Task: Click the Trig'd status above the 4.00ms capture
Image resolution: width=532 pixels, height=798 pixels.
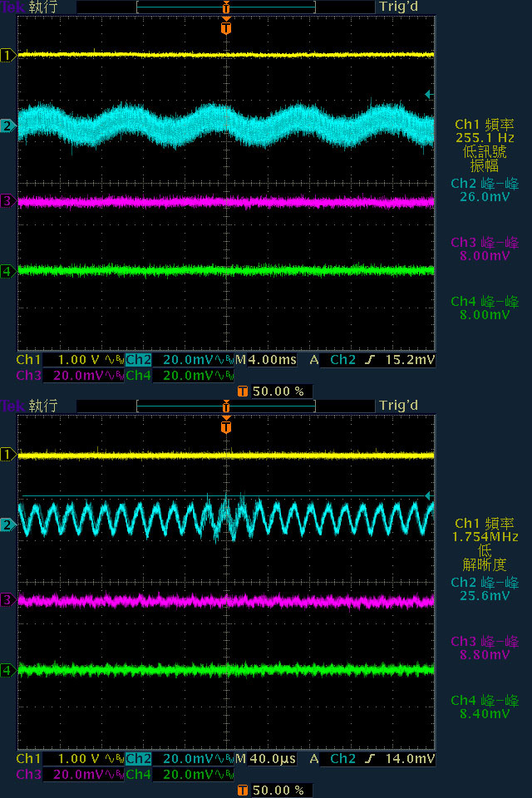Action: (399, 7)
